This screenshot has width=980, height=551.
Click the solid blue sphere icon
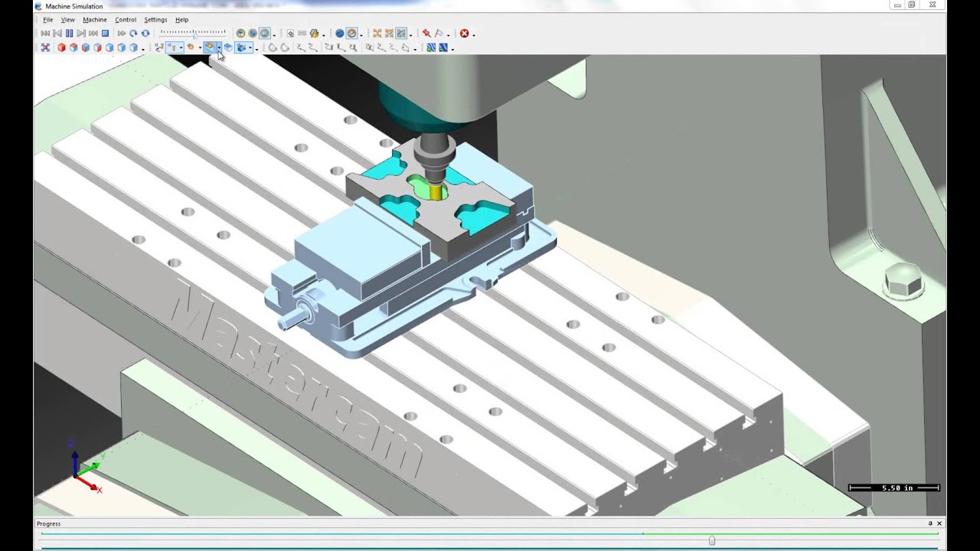(x=339, y=34)
